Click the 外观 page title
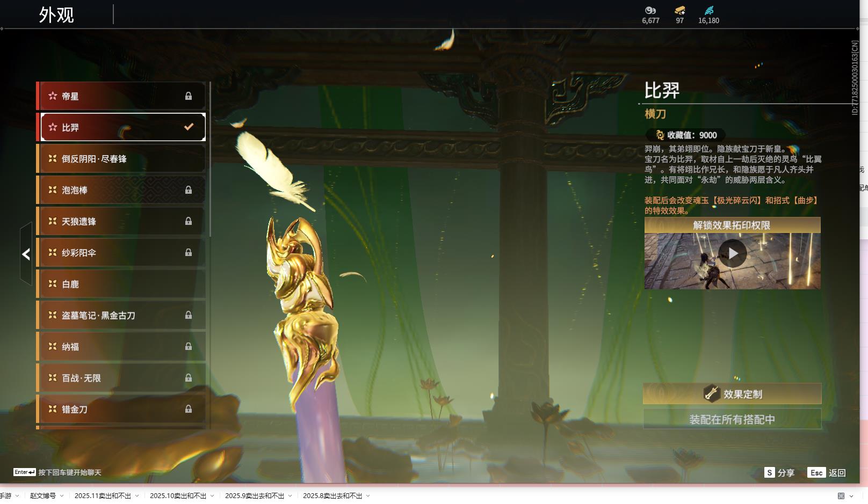Screen dimensions: 868x504 tap(56, 14)
